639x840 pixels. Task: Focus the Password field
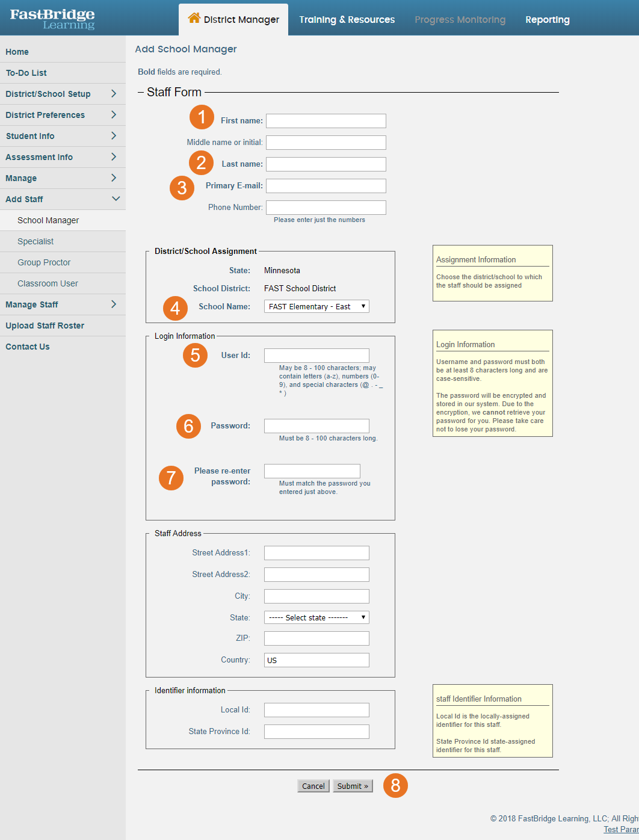[316, 426]
